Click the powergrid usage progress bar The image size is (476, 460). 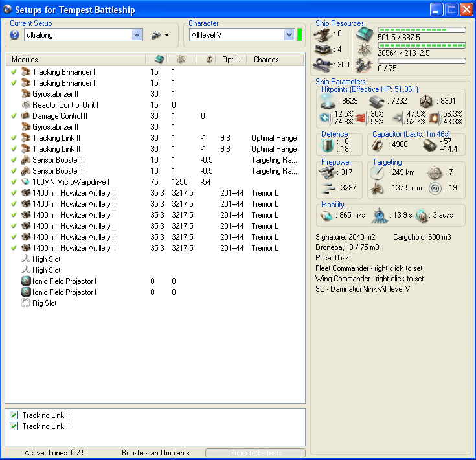tap(422, 45)
